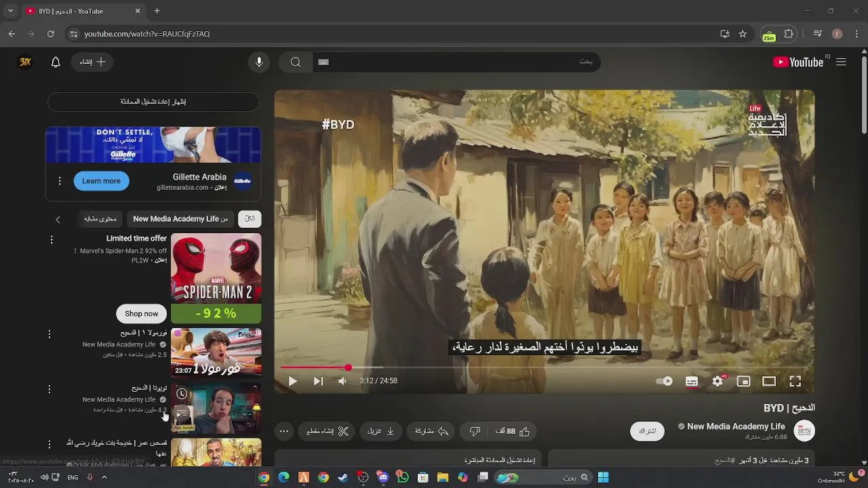Click the search magnifier button

click(x=296, y=62)
